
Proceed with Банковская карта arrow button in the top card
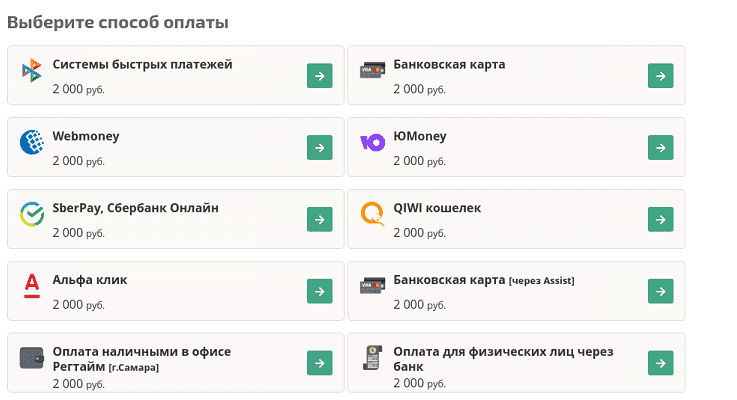(660, 76)
